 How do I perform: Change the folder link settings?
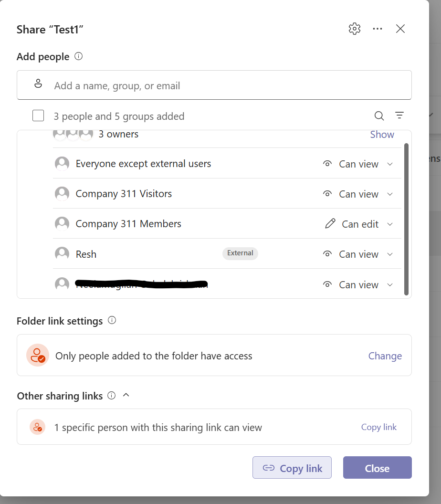coord(385,356)
